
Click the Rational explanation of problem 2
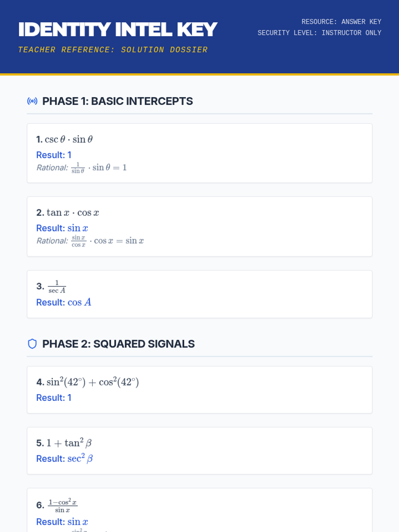(90, 241)
